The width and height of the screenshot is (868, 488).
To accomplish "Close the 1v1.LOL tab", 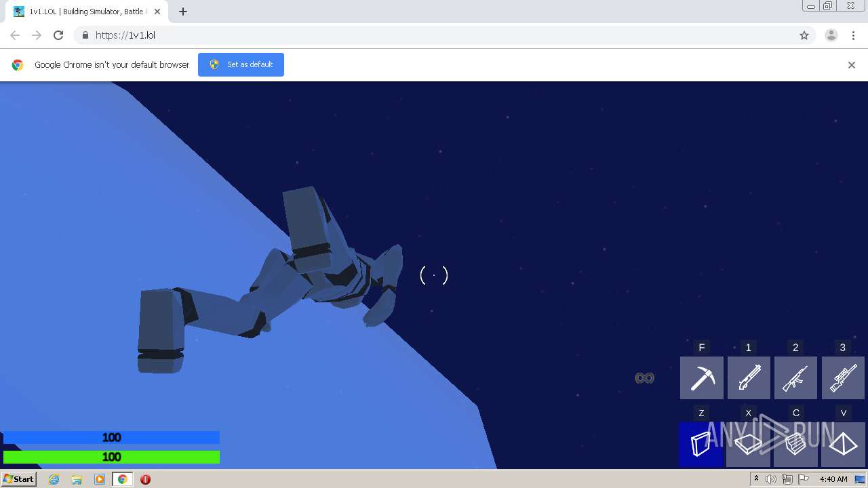I will pos(157,12).
